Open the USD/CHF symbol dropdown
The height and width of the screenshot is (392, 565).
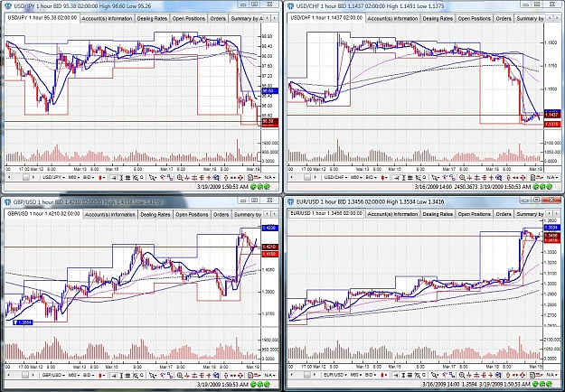coord(335,177)
